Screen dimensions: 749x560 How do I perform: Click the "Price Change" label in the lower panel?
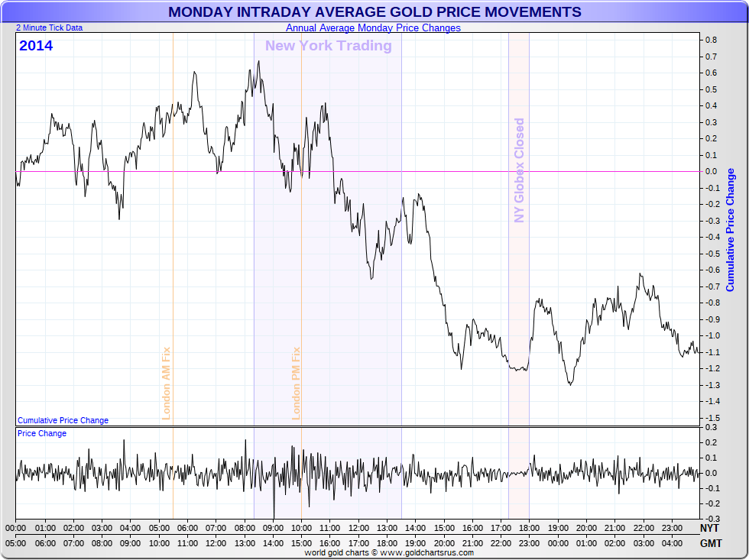pos(42,433)
